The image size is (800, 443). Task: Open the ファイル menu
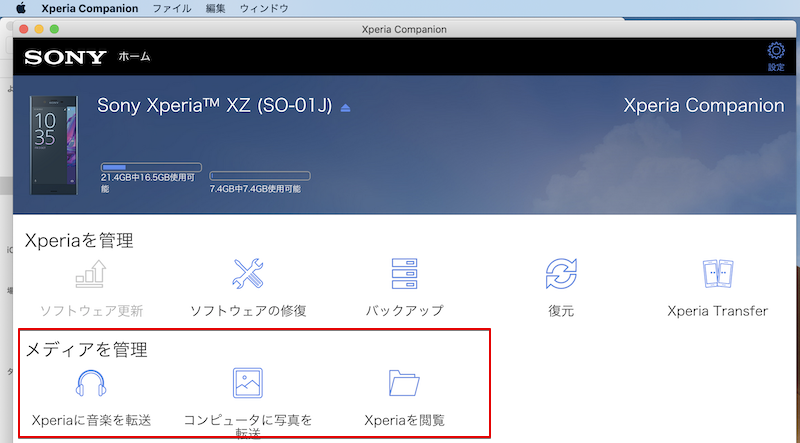point(172,8)
